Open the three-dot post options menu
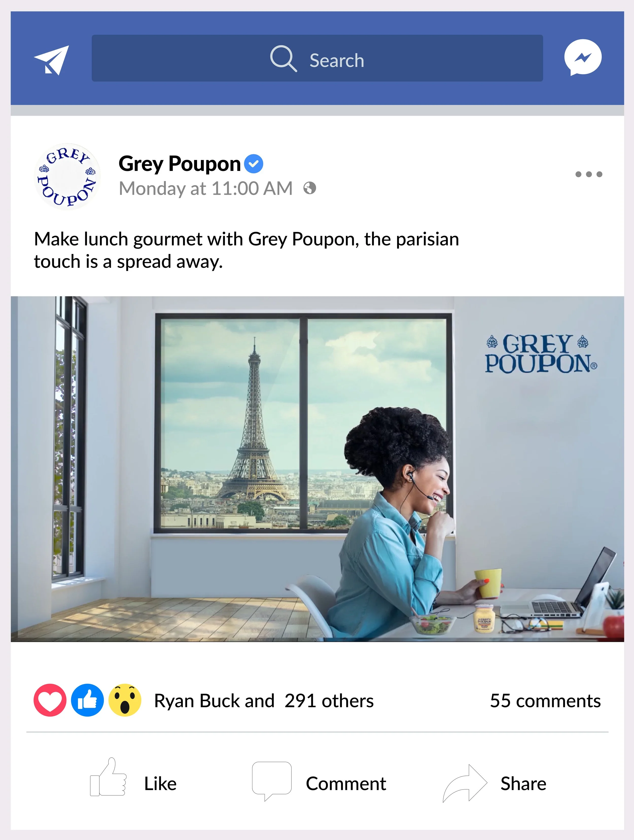634x840 pixels. [589, 174]
